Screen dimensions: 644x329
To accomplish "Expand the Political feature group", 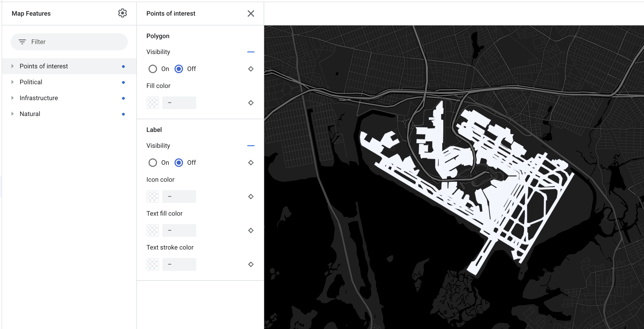I will coord(12,82).
